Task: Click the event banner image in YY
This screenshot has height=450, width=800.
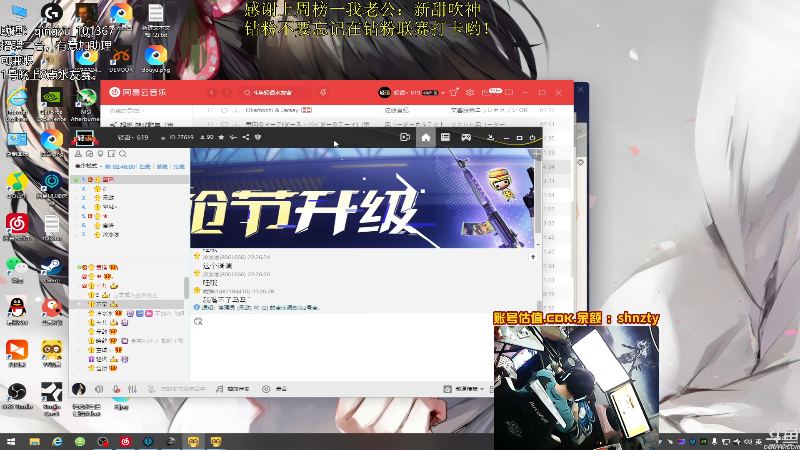Action: click(x=362, y=198)
